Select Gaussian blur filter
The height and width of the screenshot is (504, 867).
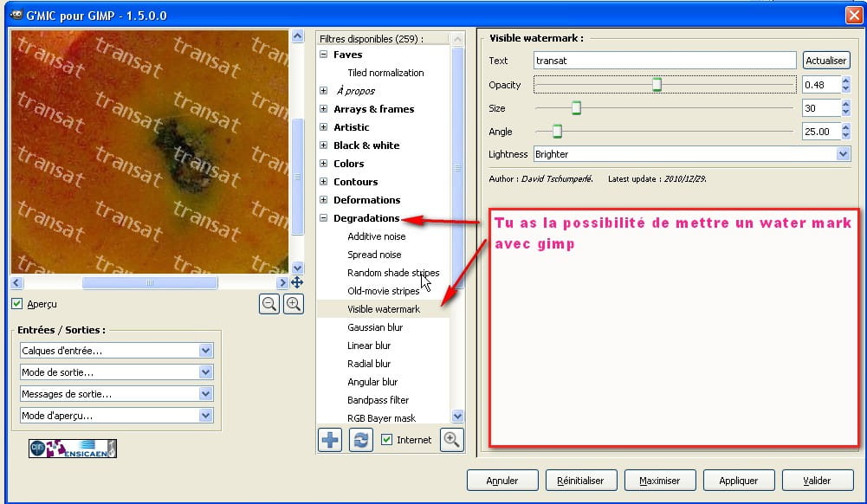(375, 327)
